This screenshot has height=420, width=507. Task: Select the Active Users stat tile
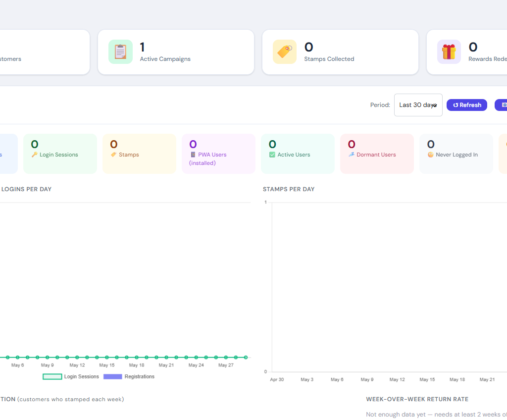coord(298,154)
